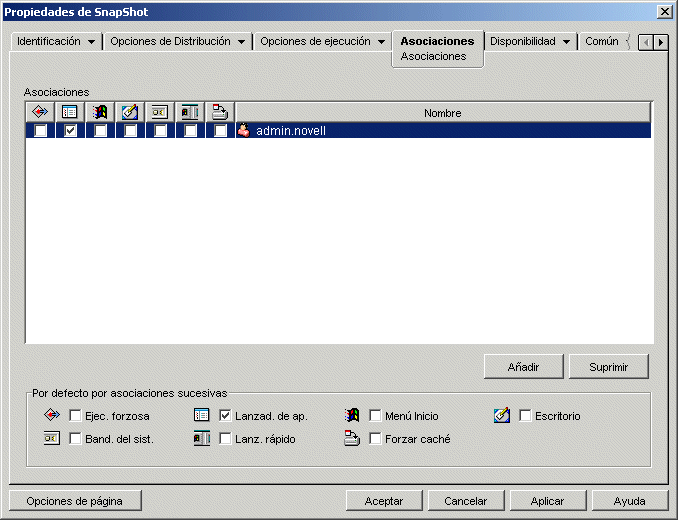This screenshot has width=678, height=520.
Task: Select the admin.novell association name
Action: click(x=291, y=131)
